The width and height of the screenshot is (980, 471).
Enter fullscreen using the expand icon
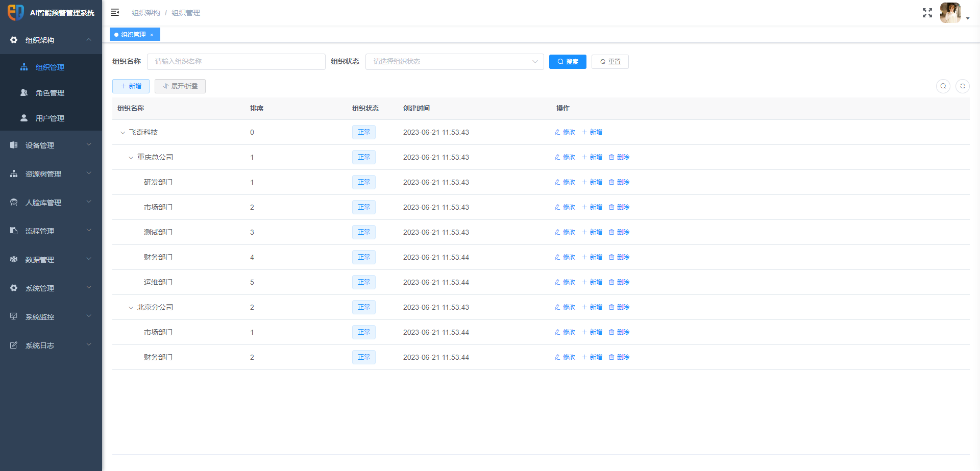[x=927, y=13]
